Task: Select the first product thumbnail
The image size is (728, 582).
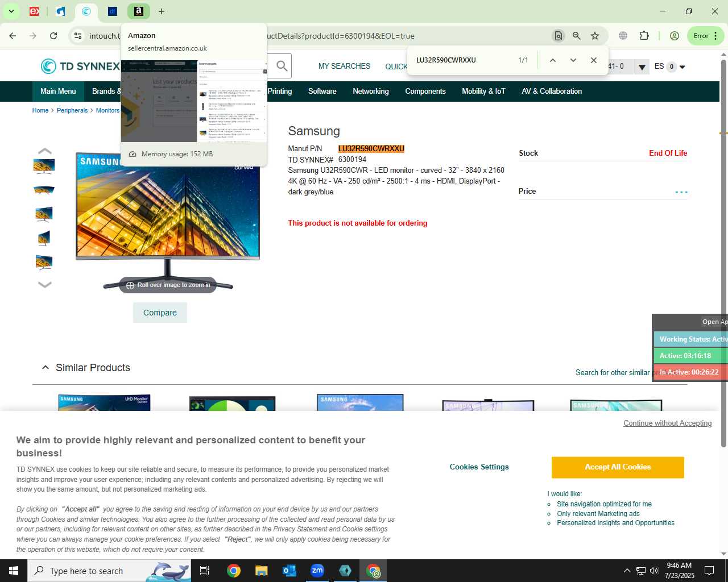Action: [44, 167]
